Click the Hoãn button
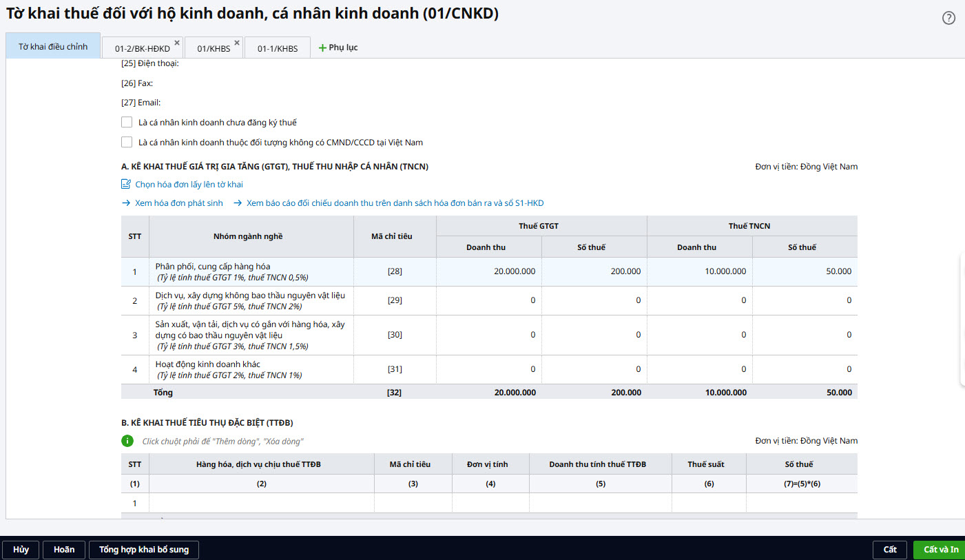The width and height of the screenshot is (965, 560). tap(64, 550)
